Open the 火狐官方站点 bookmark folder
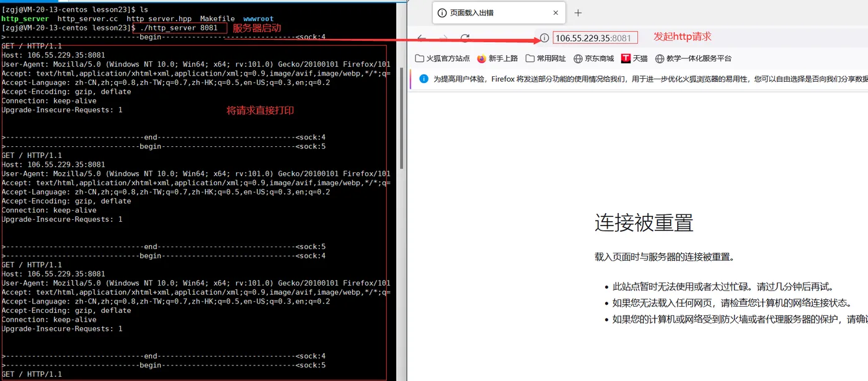Viewport: 868px width, 381px height. [x=442, y=58]
